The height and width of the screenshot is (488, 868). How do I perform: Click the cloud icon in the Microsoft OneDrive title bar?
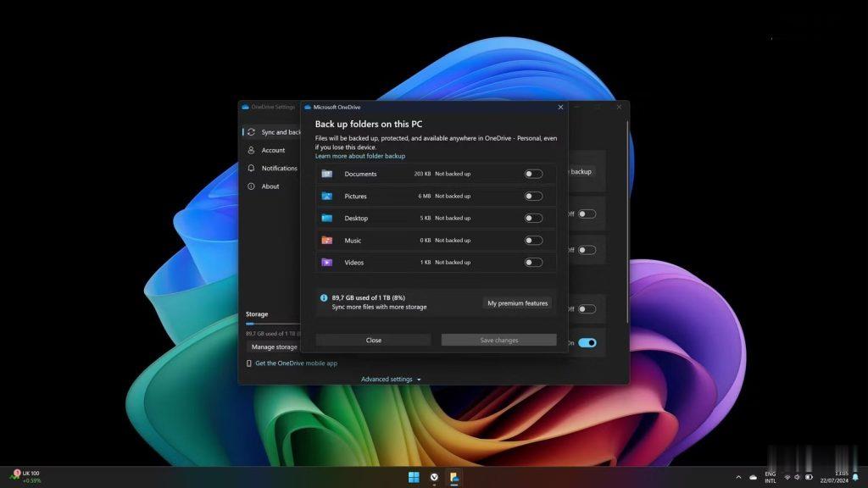308,108
